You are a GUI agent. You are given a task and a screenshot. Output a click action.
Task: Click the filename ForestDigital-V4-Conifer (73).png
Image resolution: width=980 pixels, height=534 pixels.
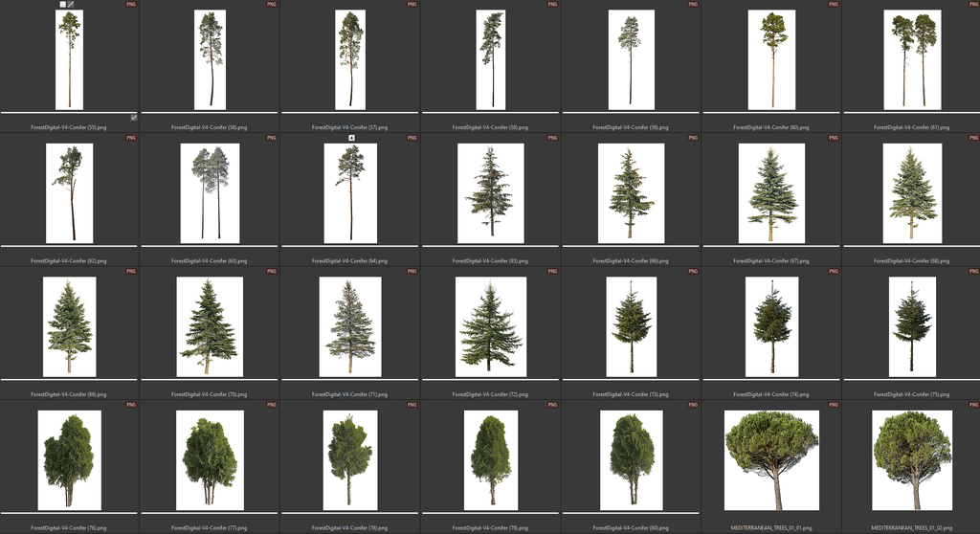click(631, 394)
